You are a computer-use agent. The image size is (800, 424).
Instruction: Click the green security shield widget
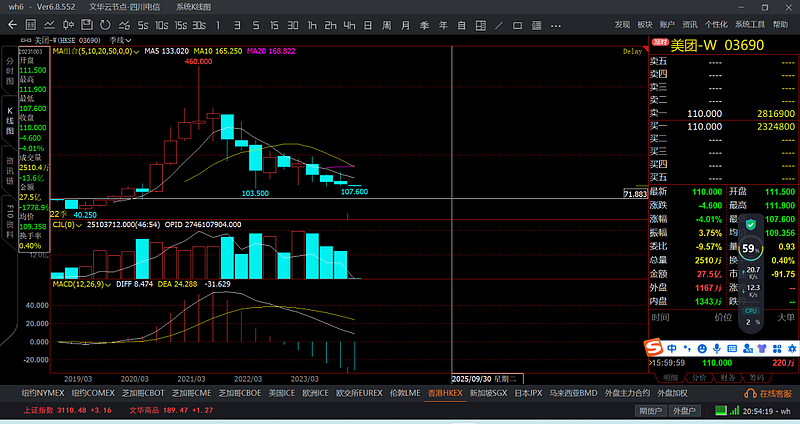click(751, 225)
